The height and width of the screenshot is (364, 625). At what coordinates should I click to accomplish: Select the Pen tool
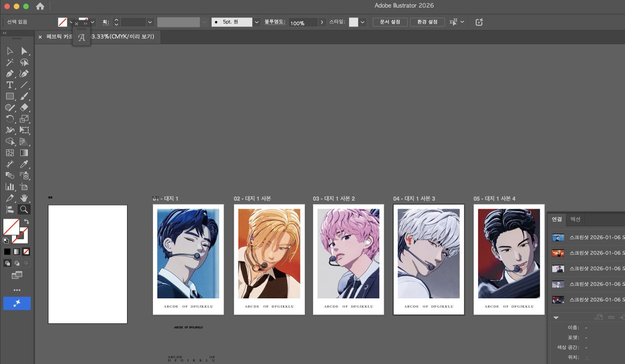click(9, 73)
